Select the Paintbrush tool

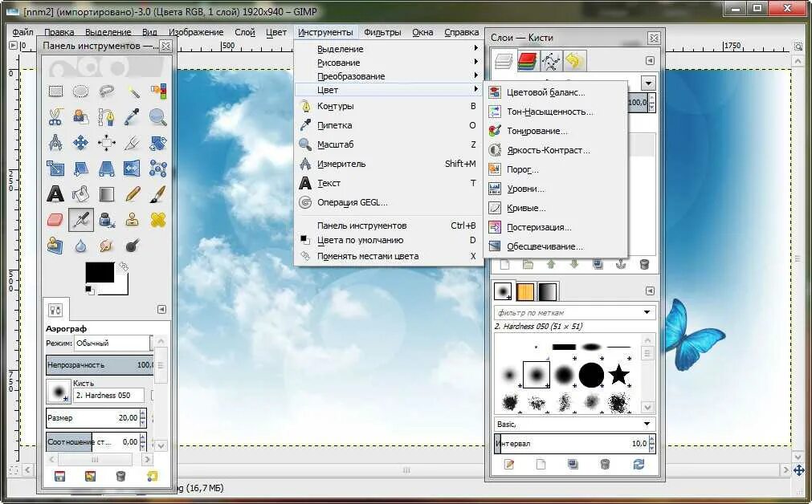pos(158,194)
